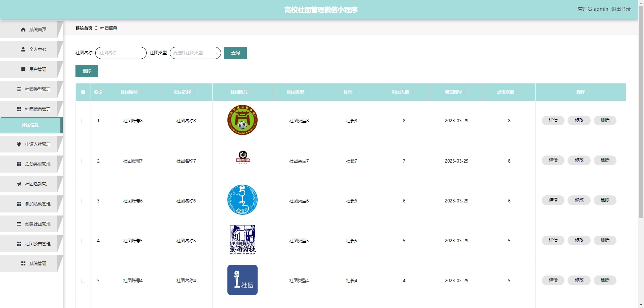Click the football club logo thumbnail

(243, 120)
